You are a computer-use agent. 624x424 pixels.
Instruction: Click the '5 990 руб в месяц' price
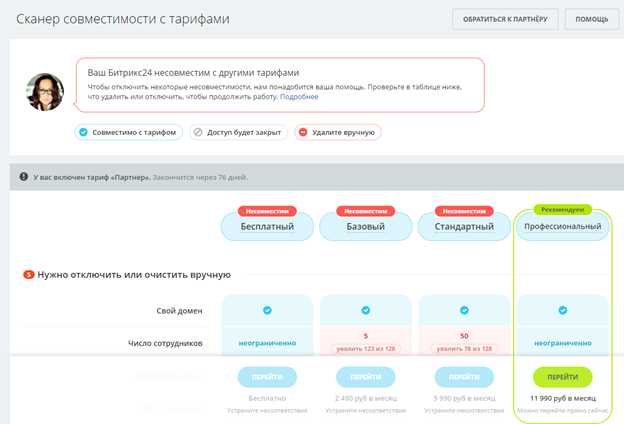[464, 398]
